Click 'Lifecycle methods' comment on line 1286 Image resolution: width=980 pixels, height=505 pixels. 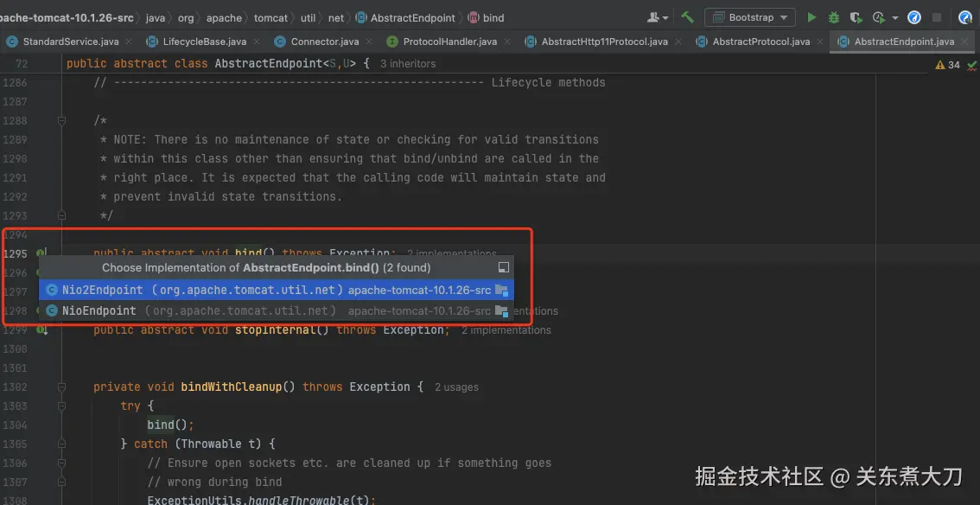tap(548, 82)
